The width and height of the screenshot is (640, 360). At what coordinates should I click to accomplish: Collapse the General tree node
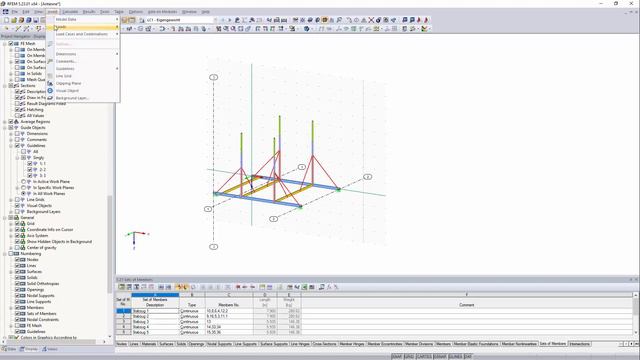coord(5,218)
